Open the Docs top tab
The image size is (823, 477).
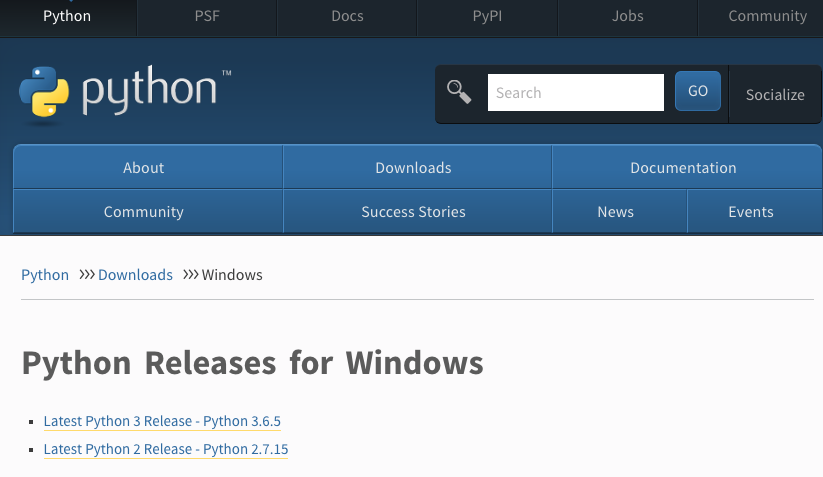point(347,16)
